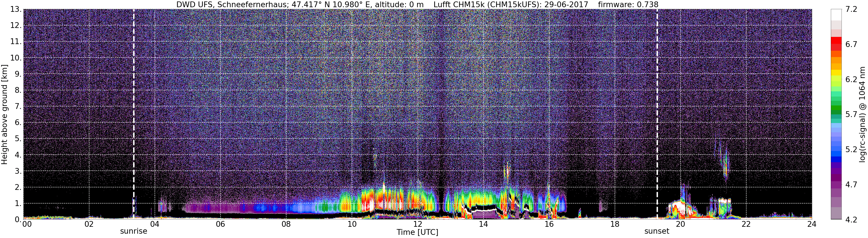Click the x-axis tick label '18'
The height and width of the screenshot is (238, 868).
click(614, 224)
